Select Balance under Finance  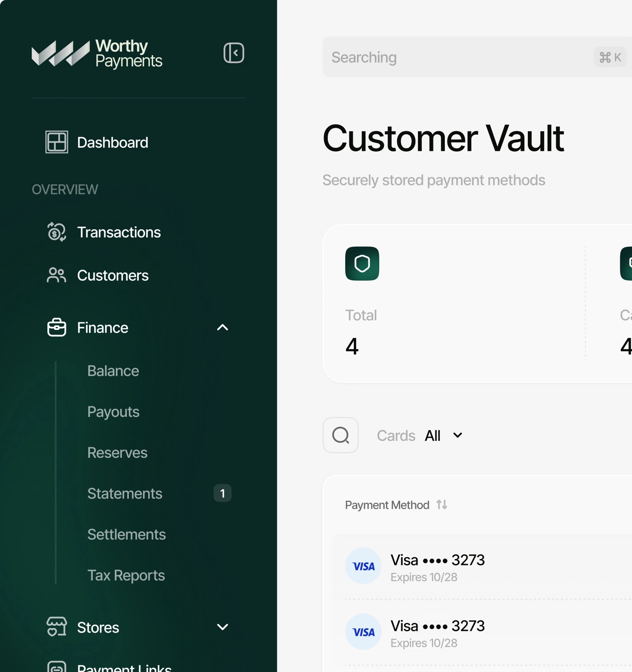pyautogui.click(x=113, y=371)
